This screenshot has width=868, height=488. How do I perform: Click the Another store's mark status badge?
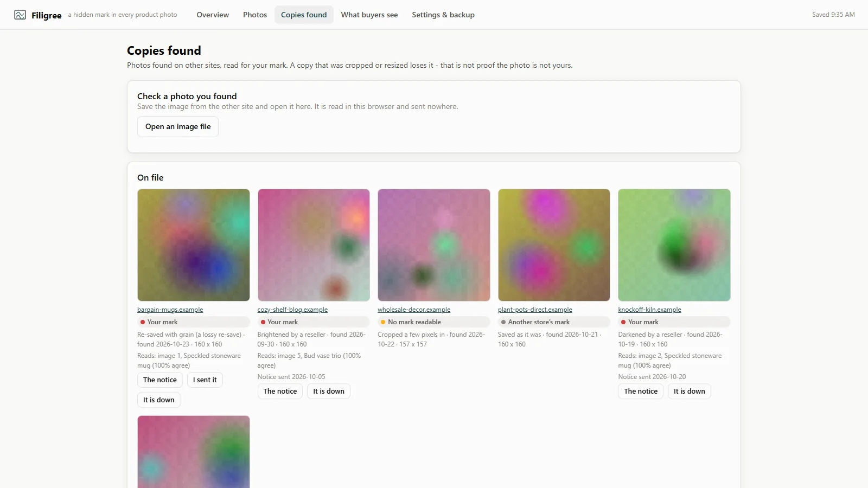coord(554,322)
